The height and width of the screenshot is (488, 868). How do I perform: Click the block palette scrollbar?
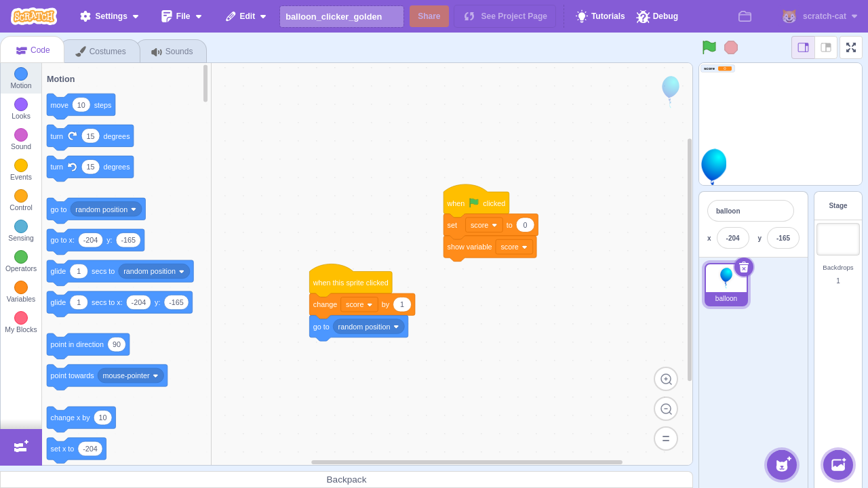click(x=205, y=83)
